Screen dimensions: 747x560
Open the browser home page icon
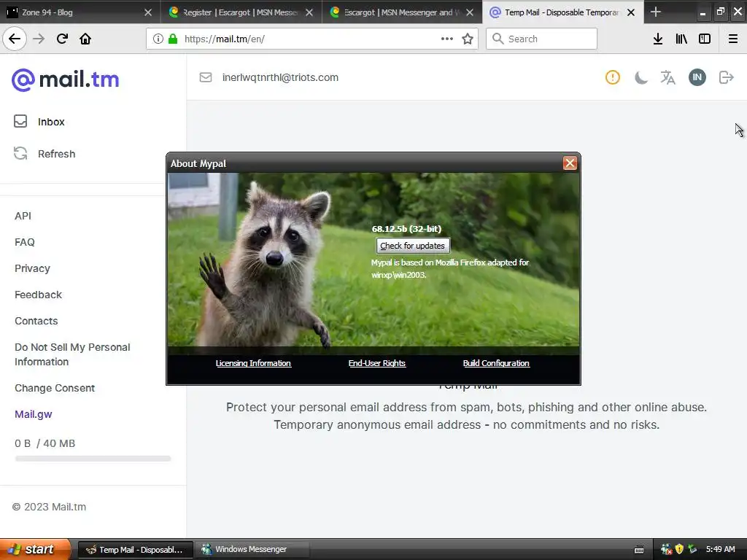[85, 39]
